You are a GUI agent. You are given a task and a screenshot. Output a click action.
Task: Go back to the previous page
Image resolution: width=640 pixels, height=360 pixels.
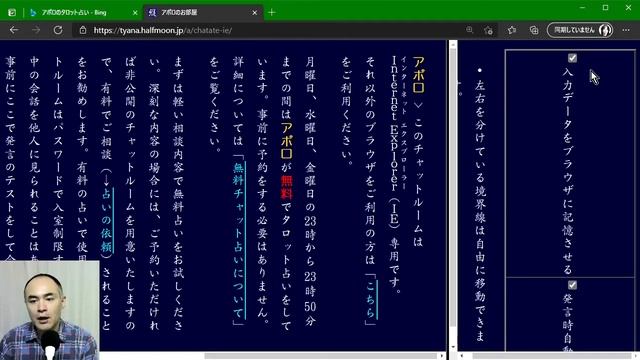[x=14, y=30]
